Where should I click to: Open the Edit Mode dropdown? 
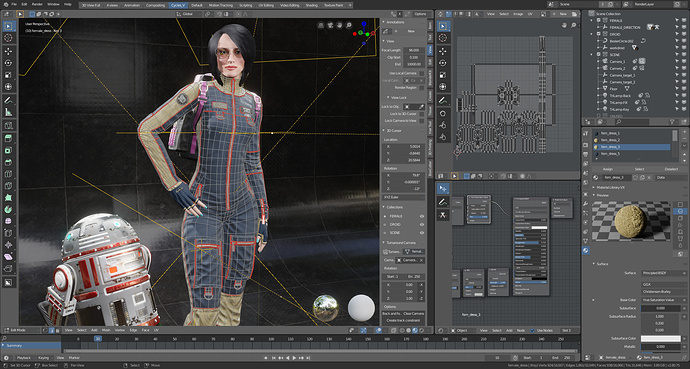23,330
